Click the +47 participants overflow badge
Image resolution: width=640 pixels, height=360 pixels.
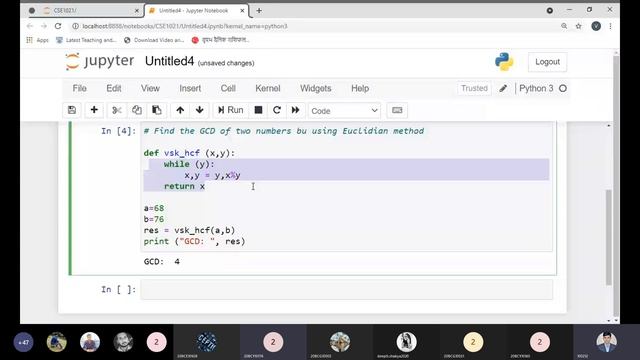coord(24,342)
